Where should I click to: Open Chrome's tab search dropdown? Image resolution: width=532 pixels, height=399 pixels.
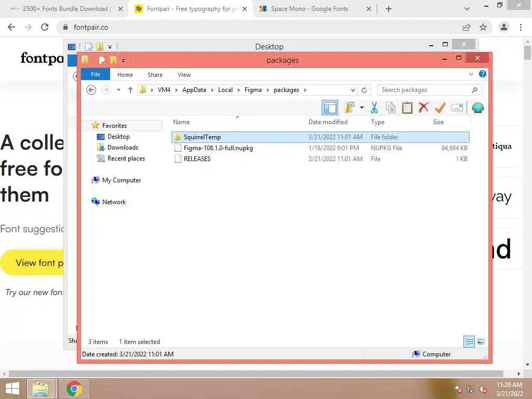coord(467,9)
